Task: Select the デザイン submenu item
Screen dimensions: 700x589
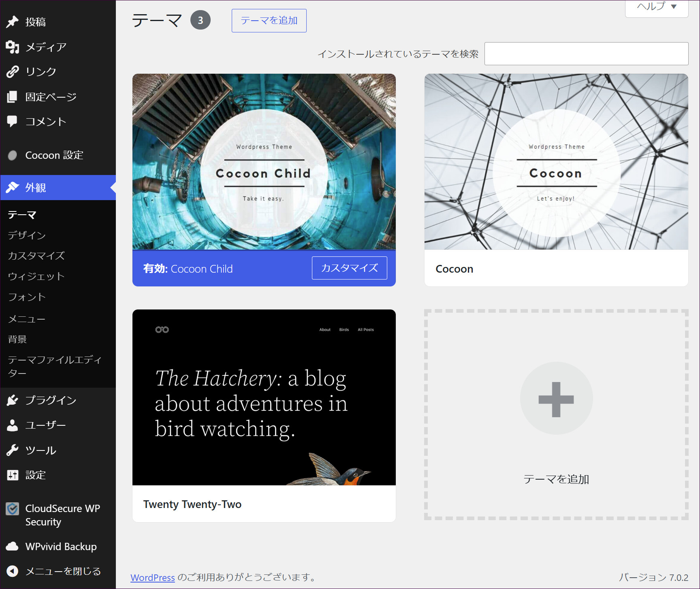Action: [x=27, y=235]
